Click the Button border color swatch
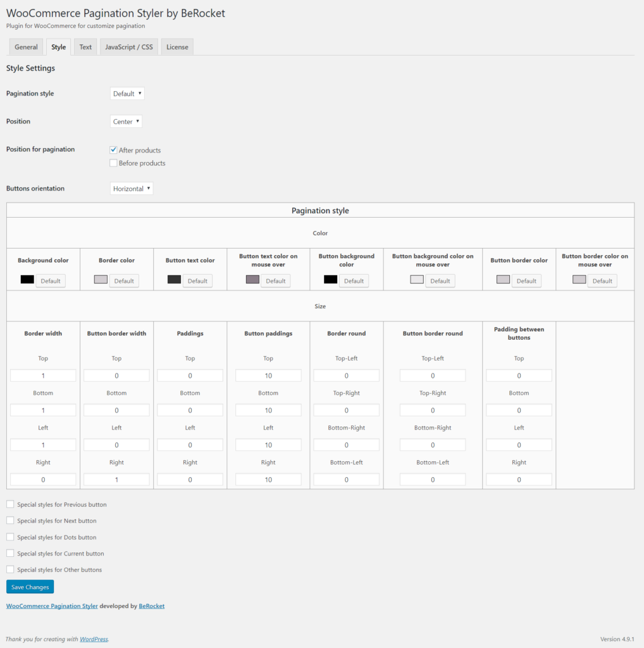644x648 pixels. (x=503, y=279)
